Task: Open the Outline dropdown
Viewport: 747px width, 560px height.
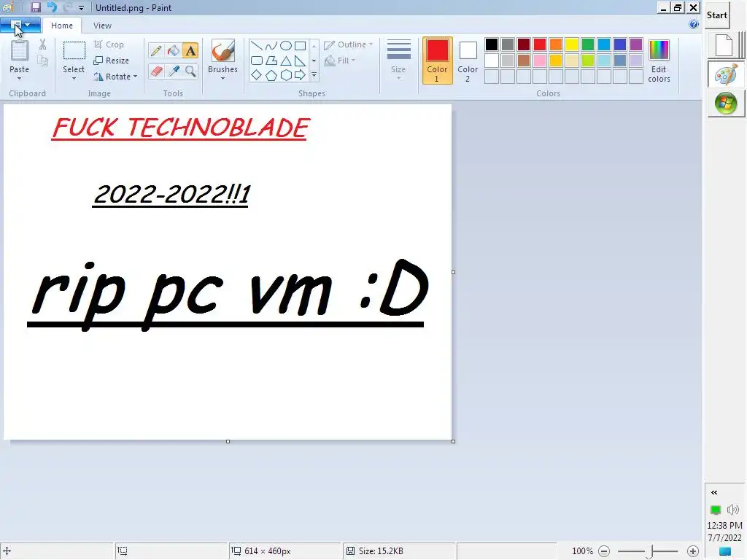Action: point(348,44)
